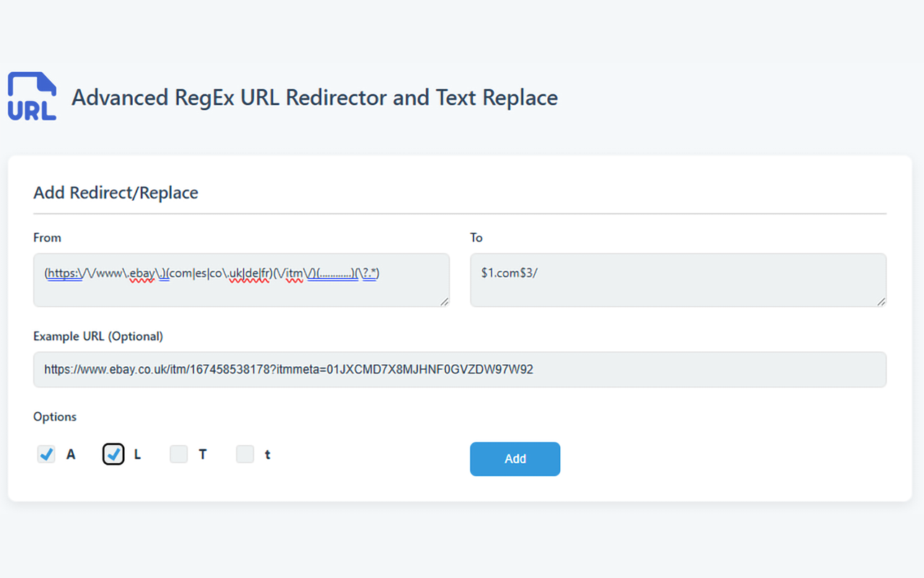
Task: Uncheck the focused L option checkbox
Action: coord(113,454)
